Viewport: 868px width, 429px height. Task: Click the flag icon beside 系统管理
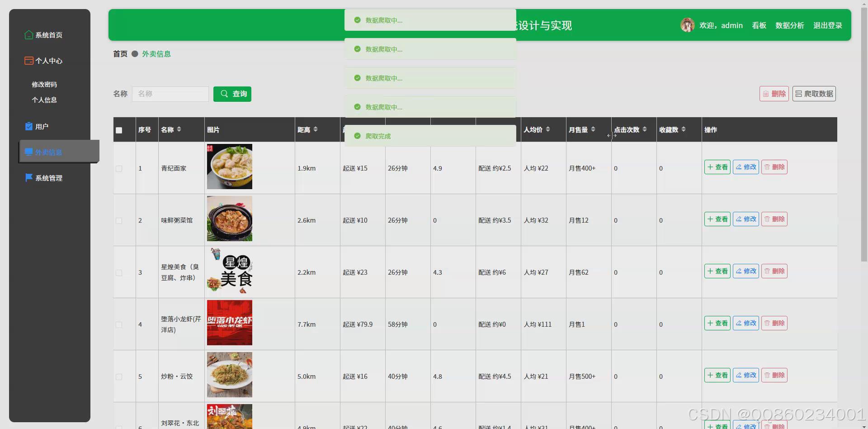pos(29,178)
